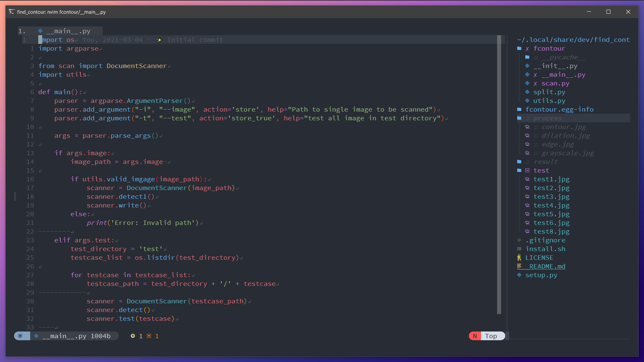The width and height of the screenshot is (644, 362).
Task: Click the shell icon beside install.sh
Action: tap(519, 249)
